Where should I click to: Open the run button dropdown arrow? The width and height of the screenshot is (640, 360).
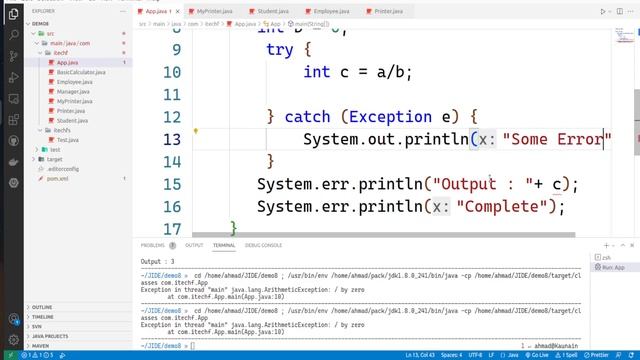coord(610,11)
